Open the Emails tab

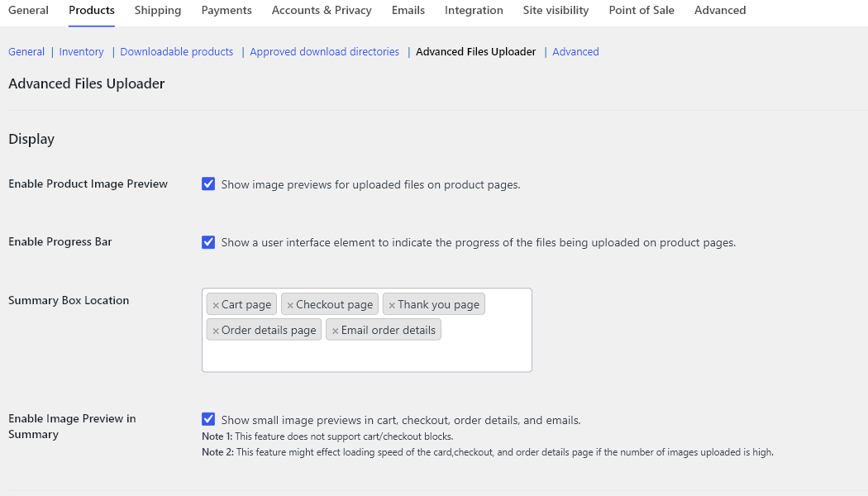point(408,11)
